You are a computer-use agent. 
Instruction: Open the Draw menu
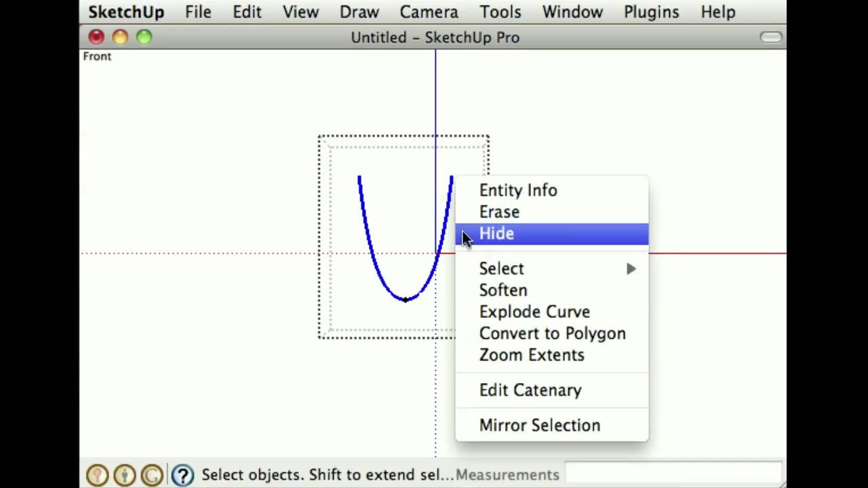click(x=359, y=12)
